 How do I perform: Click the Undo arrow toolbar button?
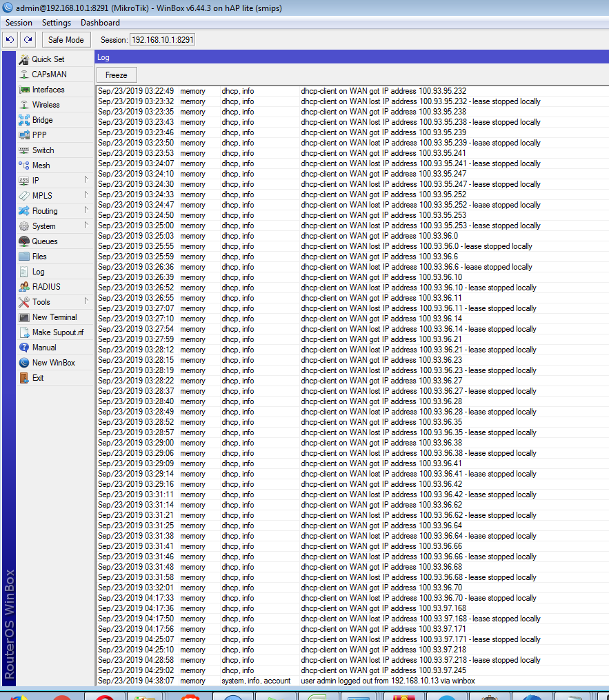pyautogui.click(x=10, y=40)
